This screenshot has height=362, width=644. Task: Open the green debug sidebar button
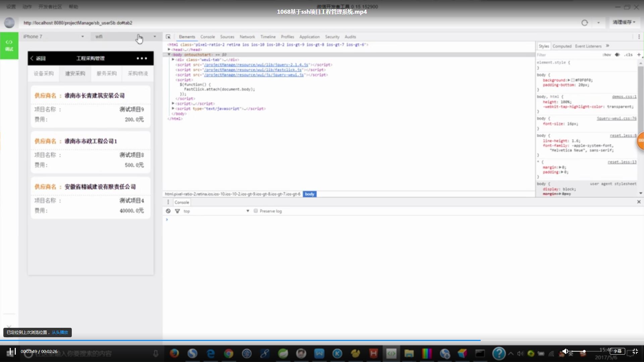(9, 46)
